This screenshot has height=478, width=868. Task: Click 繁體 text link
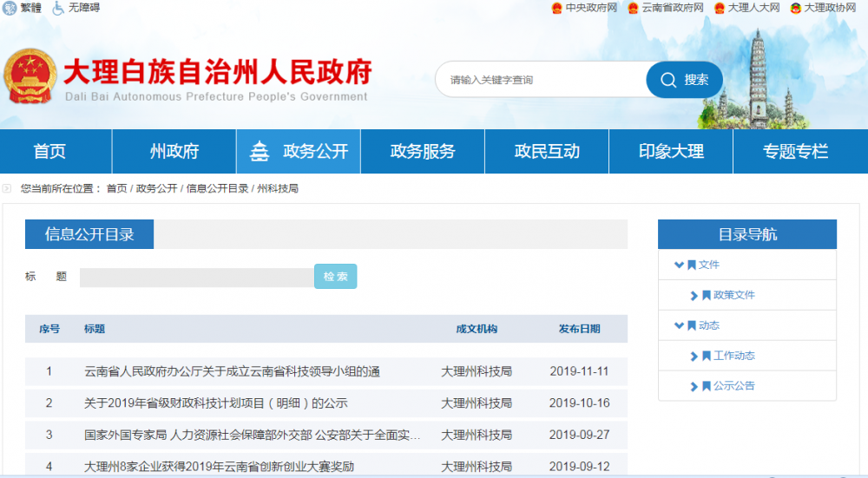pos(31,8)
